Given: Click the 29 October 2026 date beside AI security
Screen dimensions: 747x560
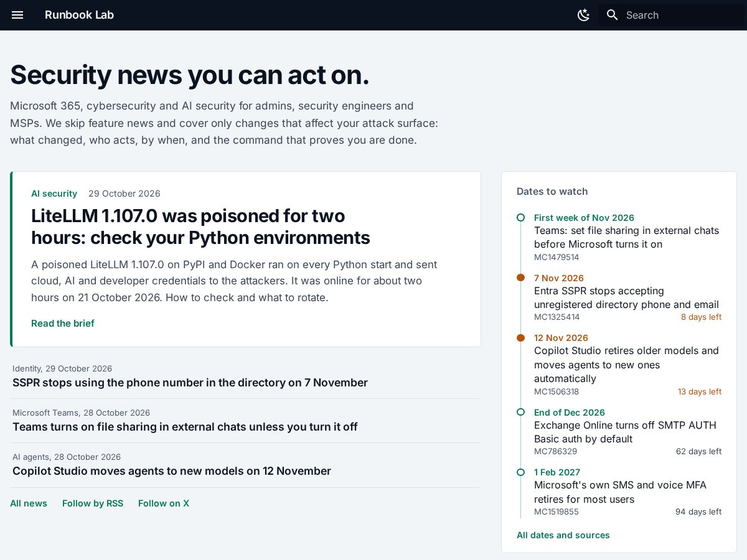Looking at the screenshot, I should click(x=125, y=194).
